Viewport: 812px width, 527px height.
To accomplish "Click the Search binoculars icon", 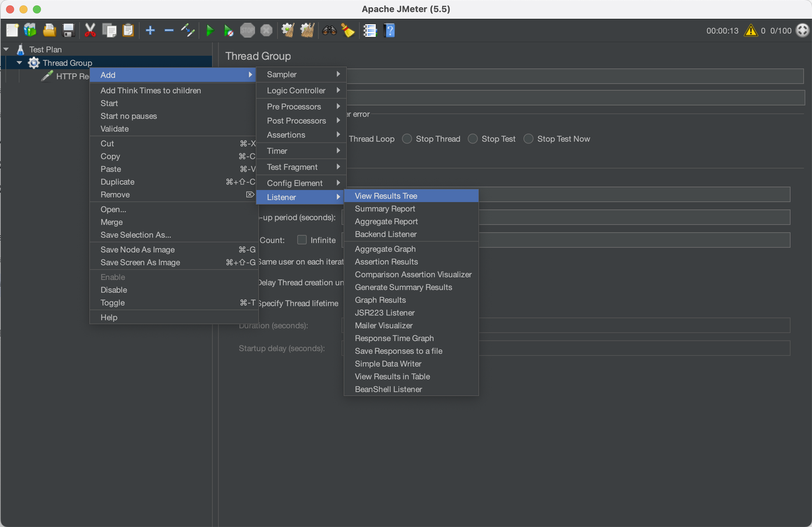I will coord(329,30).
